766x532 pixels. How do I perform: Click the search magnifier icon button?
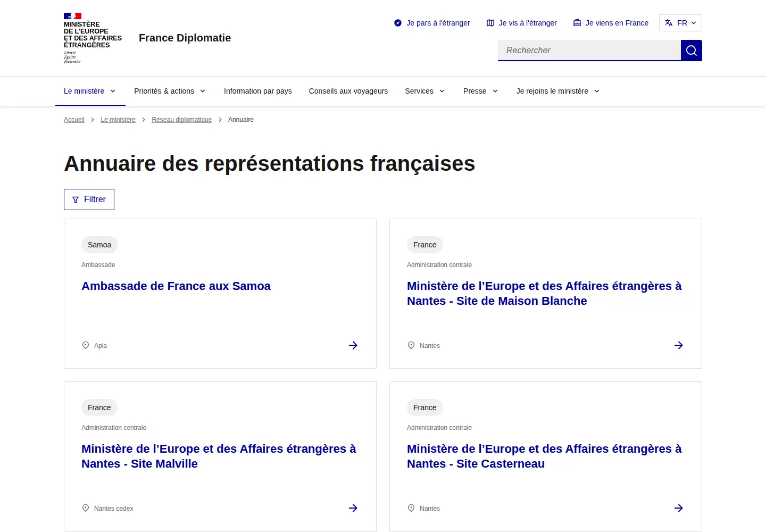coord(692,51)
